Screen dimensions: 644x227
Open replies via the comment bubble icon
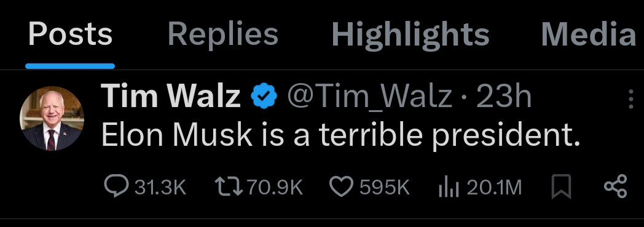point(117,186)
